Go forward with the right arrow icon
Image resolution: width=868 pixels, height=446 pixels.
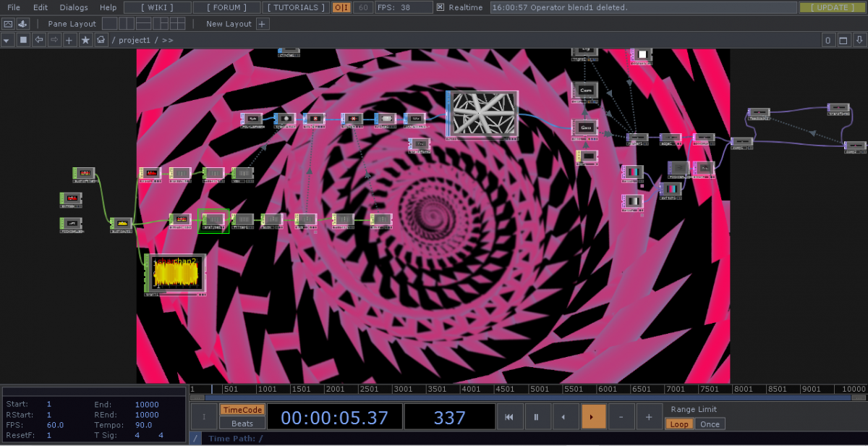54,40
